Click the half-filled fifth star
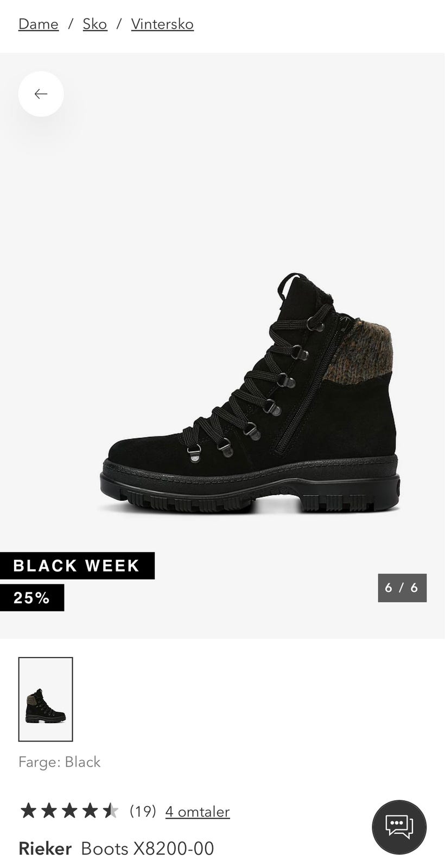Image resolution: width=445 pixels, height=868 pixels. pyautogui.click(x=110, y=811)
